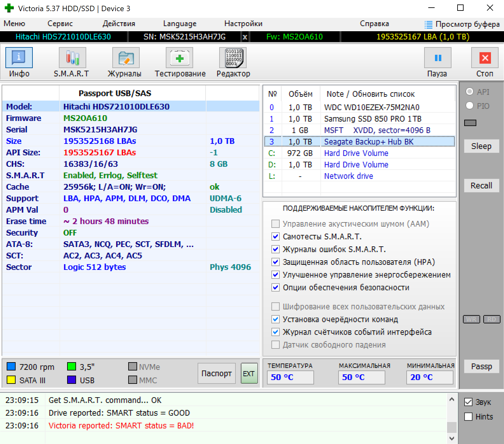Enable the Hints checkbox
504x444 pixels.
468,417
